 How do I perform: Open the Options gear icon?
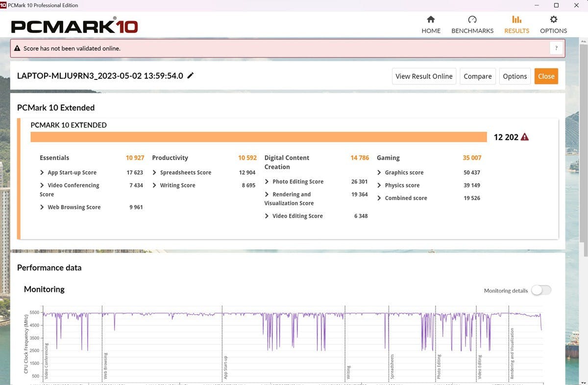click(x=553, y=20)
